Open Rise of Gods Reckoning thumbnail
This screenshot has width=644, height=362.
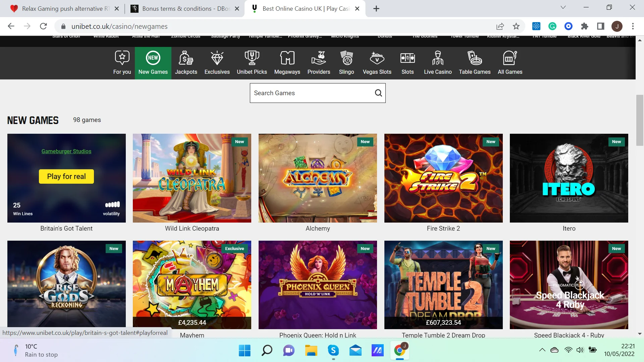(x=66, y=284)
